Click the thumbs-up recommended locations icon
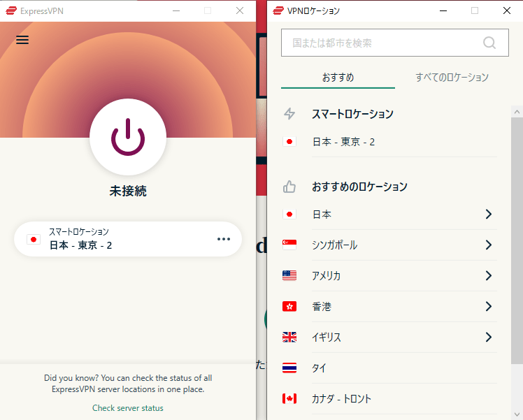 289,187
